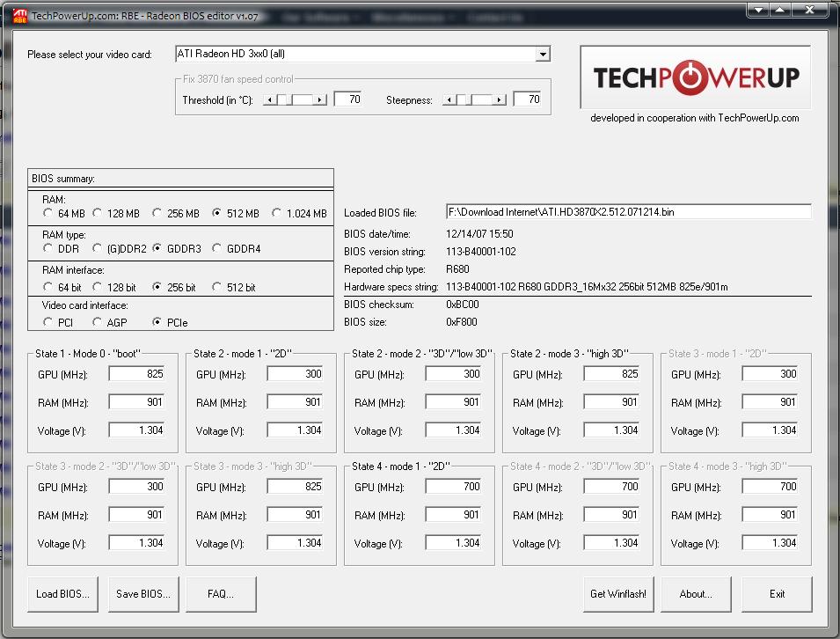
Task: Click BIOS size value 0xF800
Action: [461, 321]
